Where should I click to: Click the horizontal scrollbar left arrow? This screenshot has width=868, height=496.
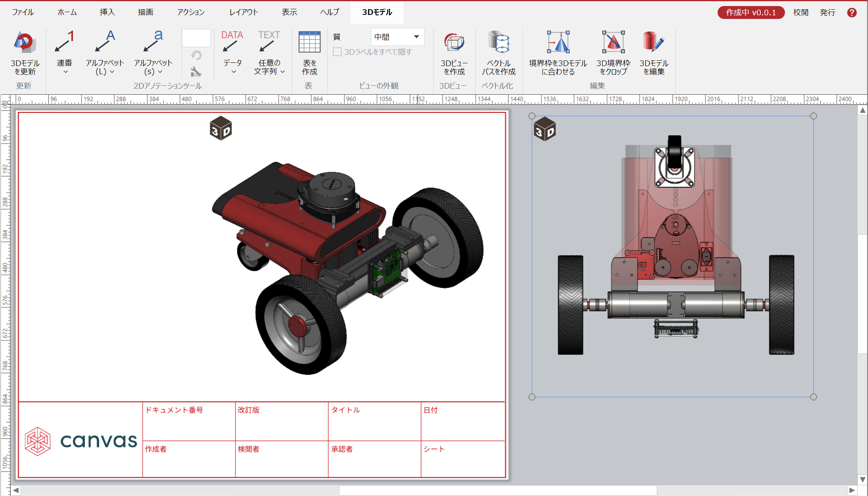16,490
